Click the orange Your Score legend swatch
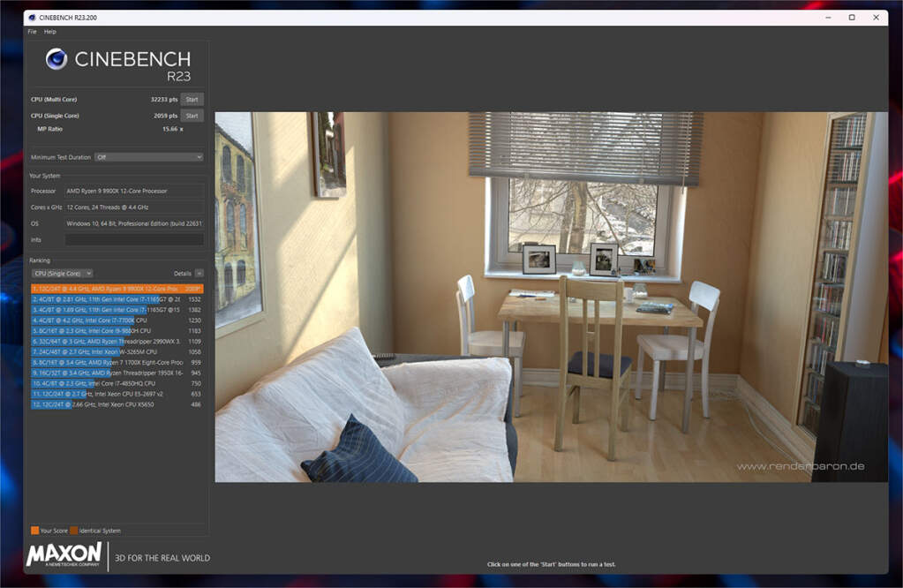Viewport: 903px width, 588px height. click(34, 531)
